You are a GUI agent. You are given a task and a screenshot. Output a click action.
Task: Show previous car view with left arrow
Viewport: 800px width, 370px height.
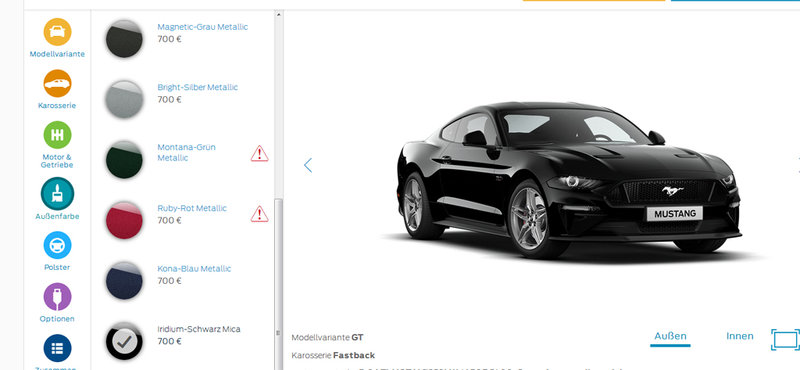[308, 165]
